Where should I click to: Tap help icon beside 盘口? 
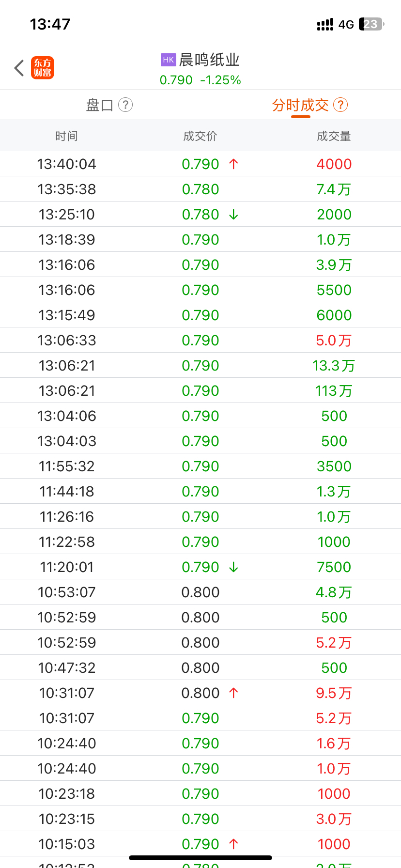[125, 105]
